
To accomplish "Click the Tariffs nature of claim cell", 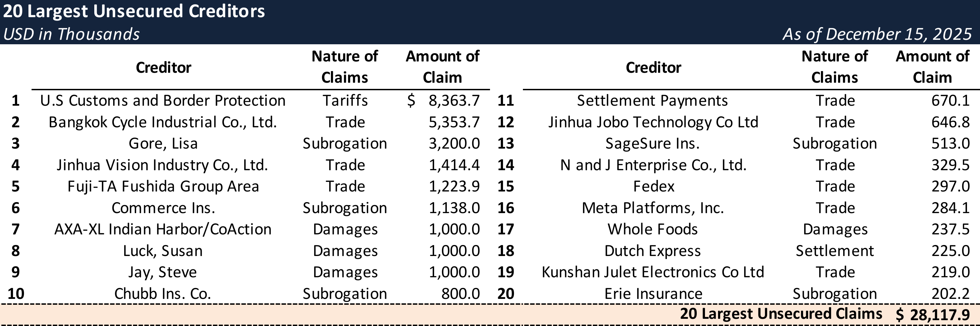I will [x=345, y=101].
